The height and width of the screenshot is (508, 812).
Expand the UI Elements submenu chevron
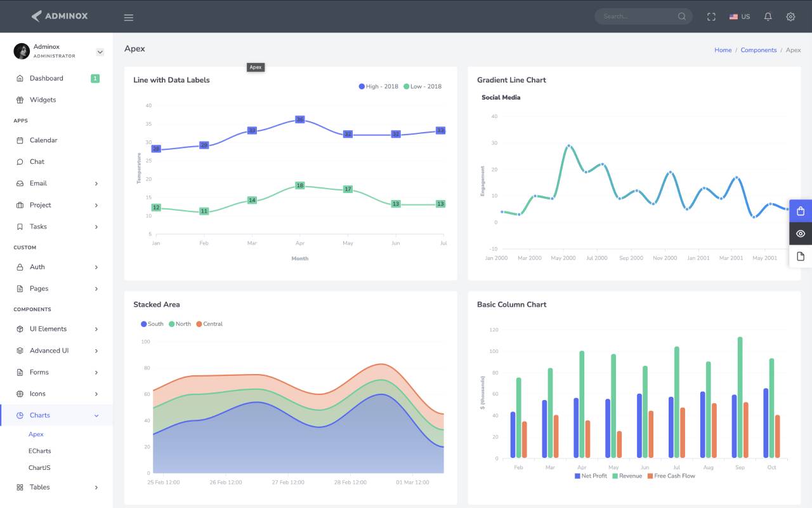(x=96, y=329)
